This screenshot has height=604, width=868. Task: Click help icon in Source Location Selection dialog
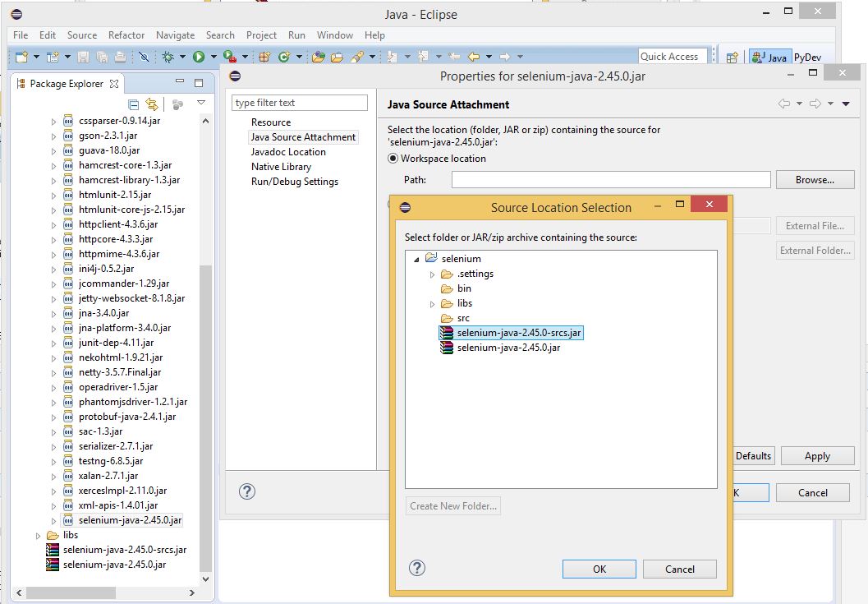[x=417, y=568]
